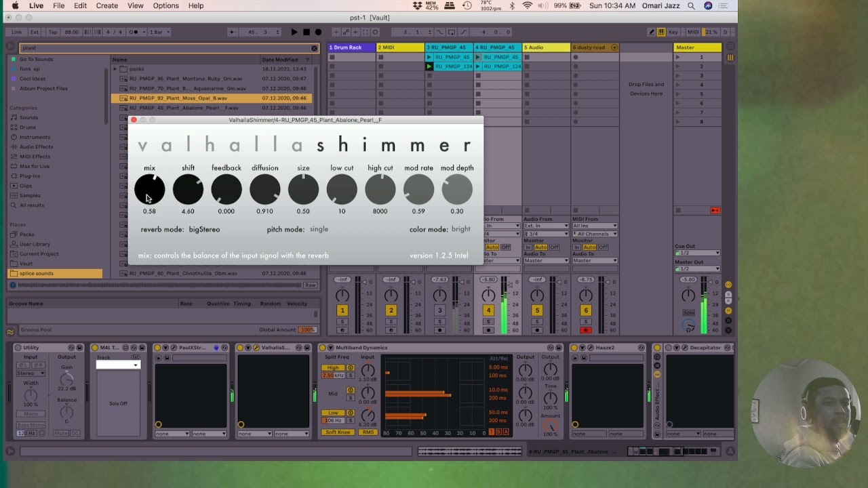Open the File menu
The image size is (868, 488).
click(x=59, y=5)
